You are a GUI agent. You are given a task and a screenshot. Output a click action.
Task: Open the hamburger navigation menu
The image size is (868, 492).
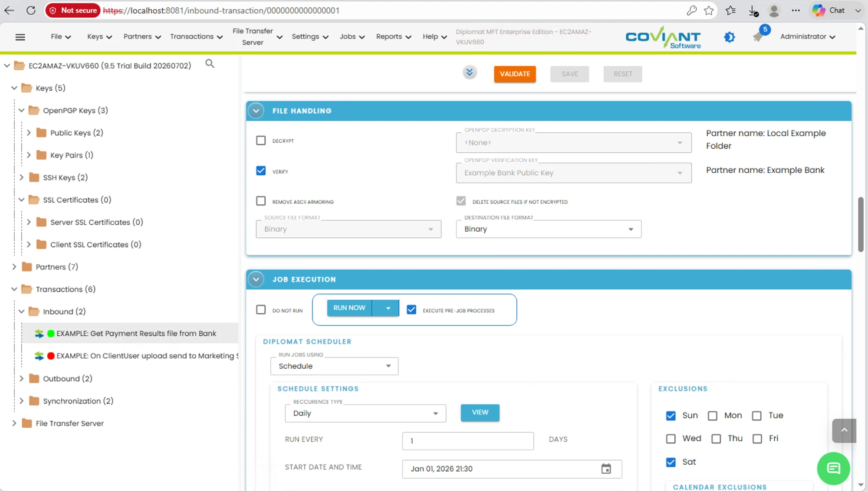[20, 37]
